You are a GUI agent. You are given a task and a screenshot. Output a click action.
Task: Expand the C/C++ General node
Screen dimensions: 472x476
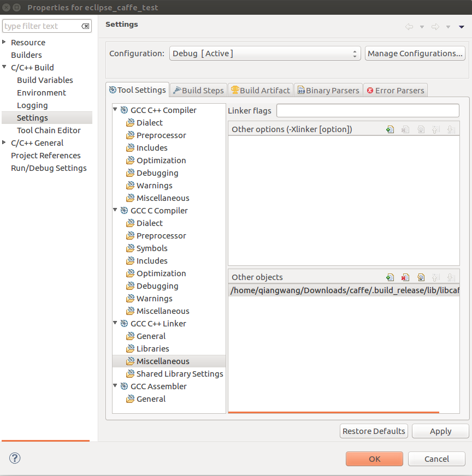point(4,142)
